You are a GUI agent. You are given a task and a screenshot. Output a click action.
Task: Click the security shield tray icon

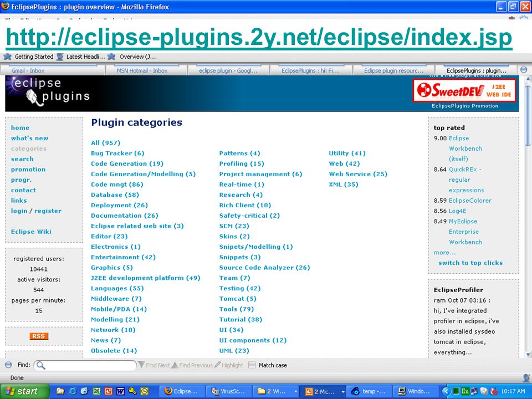484,391
